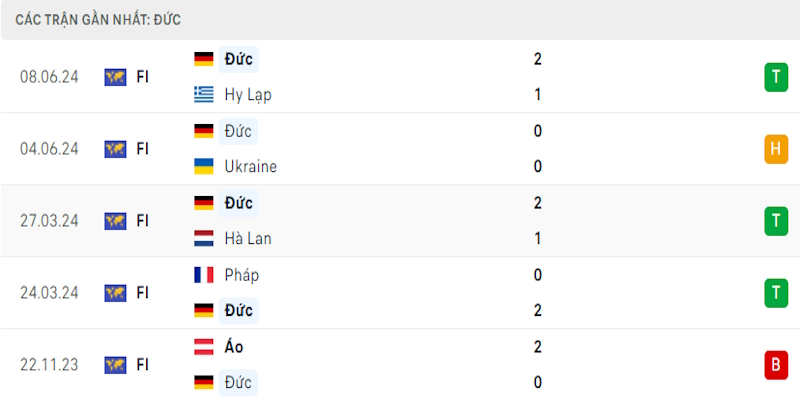Open the Ukraine team link
Image resolution: width=800 pixels, height=400 pixels.
click(251, 167)
